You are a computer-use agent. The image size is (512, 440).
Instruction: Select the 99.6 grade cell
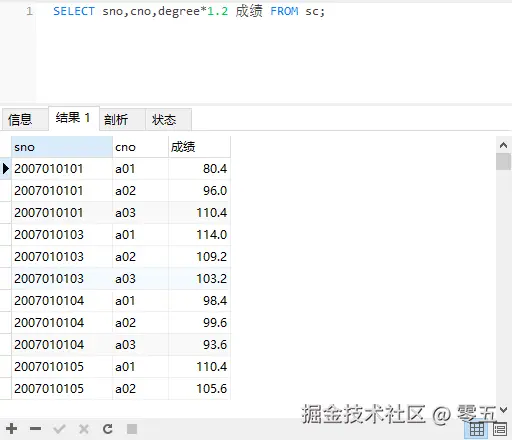pos(199,323)
